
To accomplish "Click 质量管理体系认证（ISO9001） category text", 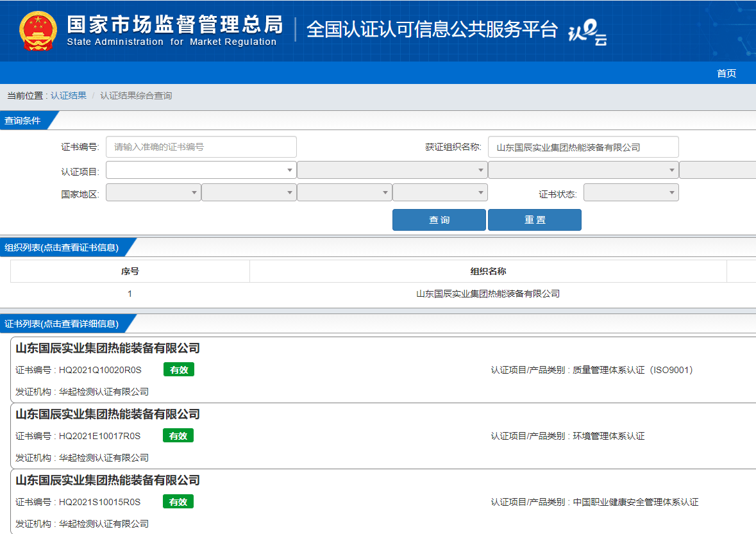I will coord(633,370).
